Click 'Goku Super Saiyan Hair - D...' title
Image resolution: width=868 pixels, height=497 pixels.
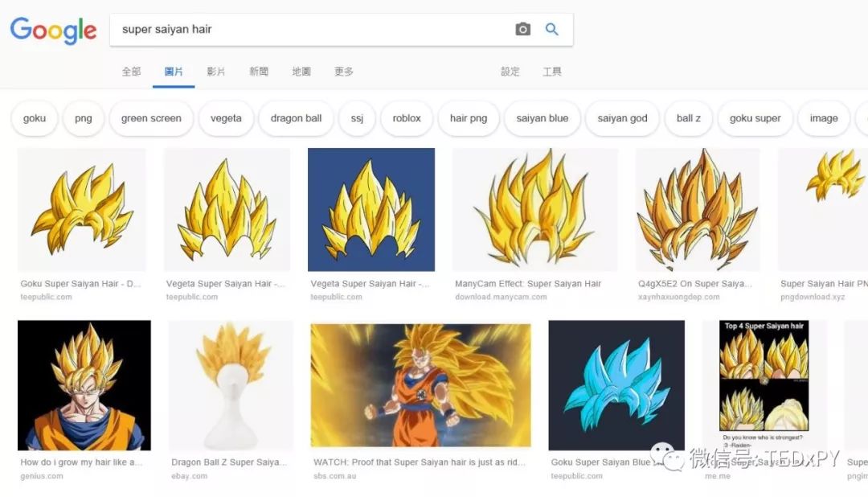pos(80,284)
